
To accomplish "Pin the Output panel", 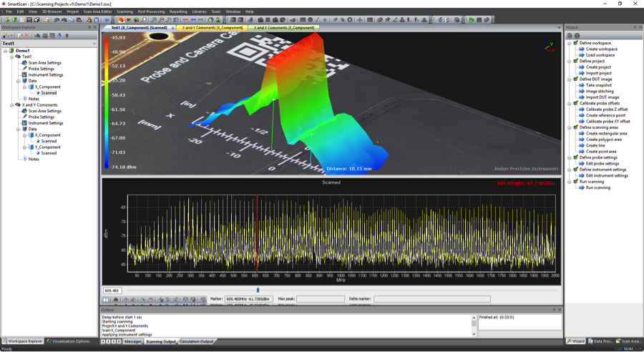I will [x=554, y=310].
